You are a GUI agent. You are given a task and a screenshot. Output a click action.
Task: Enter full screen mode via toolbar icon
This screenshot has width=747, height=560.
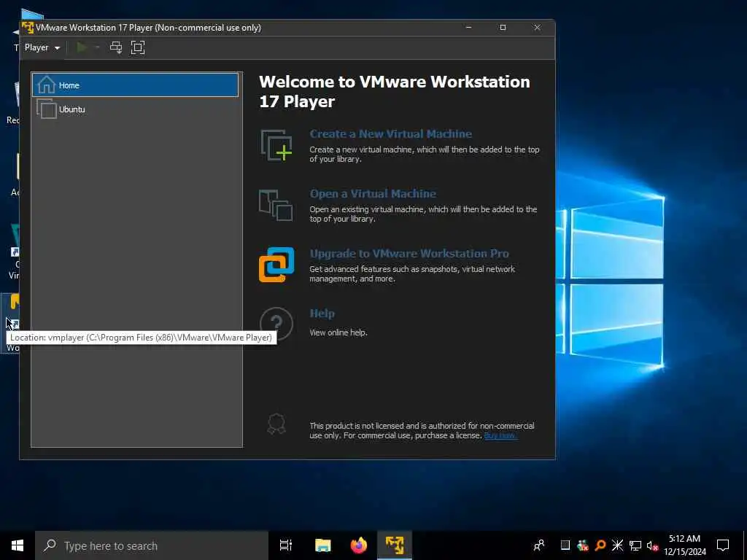tap(138, 47)
